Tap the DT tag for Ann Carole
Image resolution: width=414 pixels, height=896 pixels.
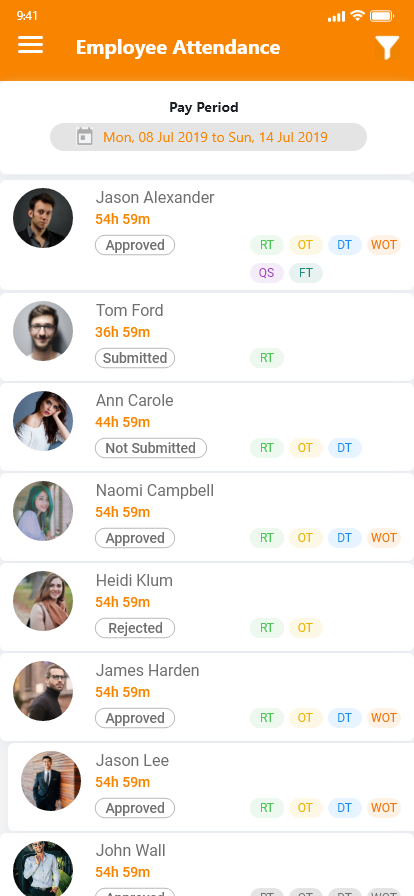pyautogui.click(x=344, y=448)
